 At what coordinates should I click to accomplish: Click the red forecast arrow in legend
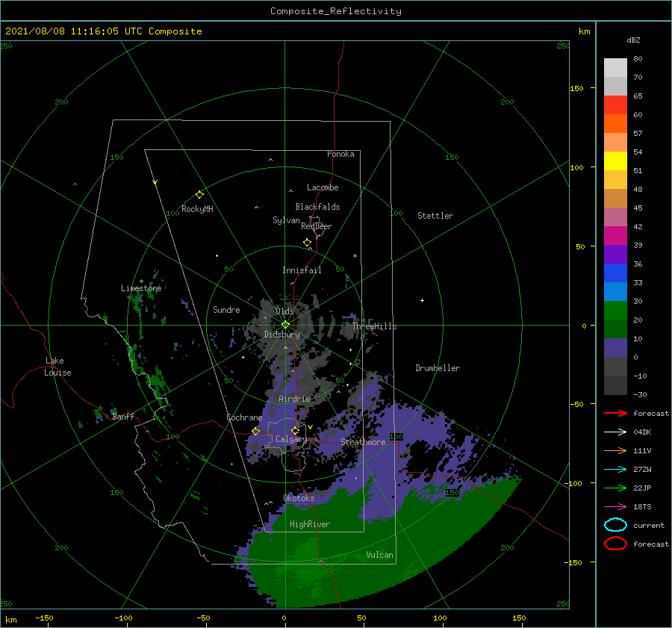[x=615, y=413]
